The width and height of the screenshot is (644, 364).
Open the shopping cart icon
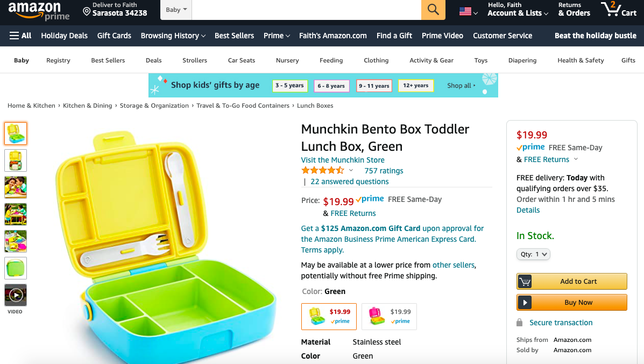point(619,10)
